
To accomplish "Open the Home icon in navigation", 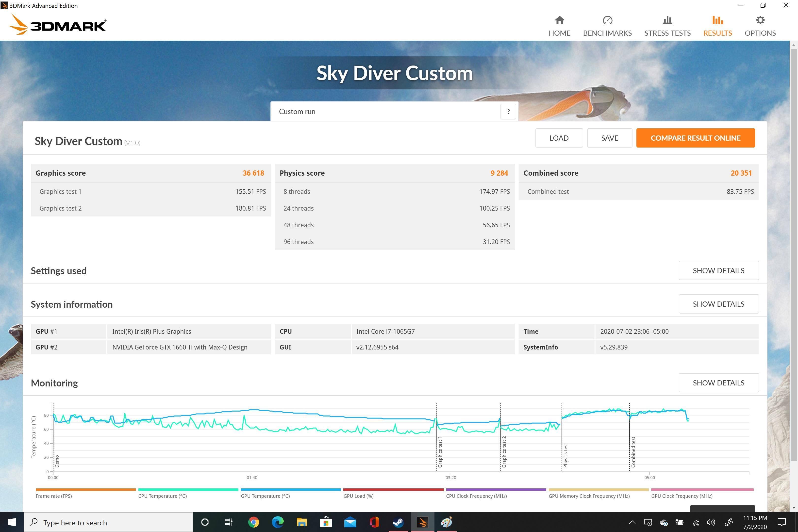I will click(560, 20).
